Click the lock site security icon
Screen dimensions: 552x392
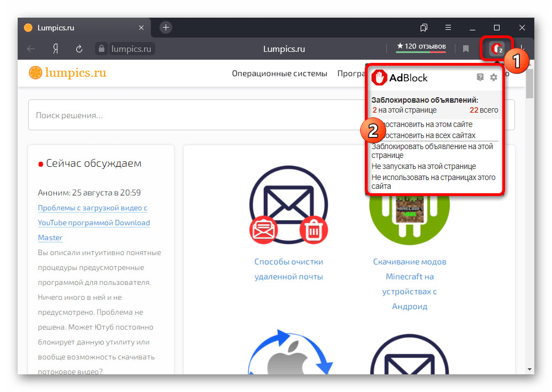(x=102, y=49)
